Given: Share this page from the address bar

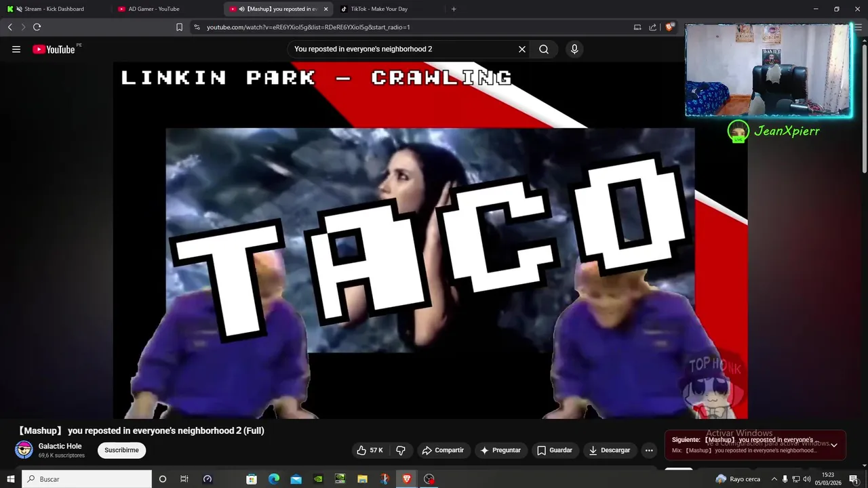Looking at the screenshot, I should [x=652, y=27].
